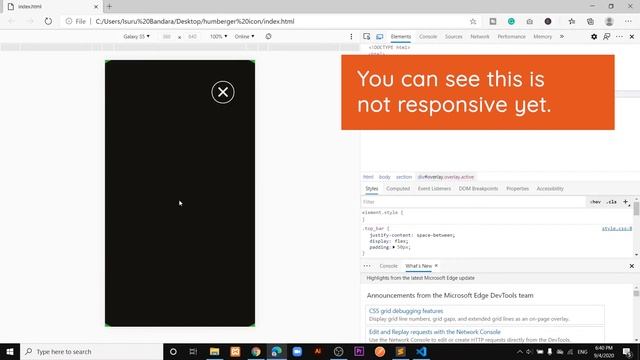Open the Event Listeners tab
Screen dimensions: 640x360
click(434, 189)
